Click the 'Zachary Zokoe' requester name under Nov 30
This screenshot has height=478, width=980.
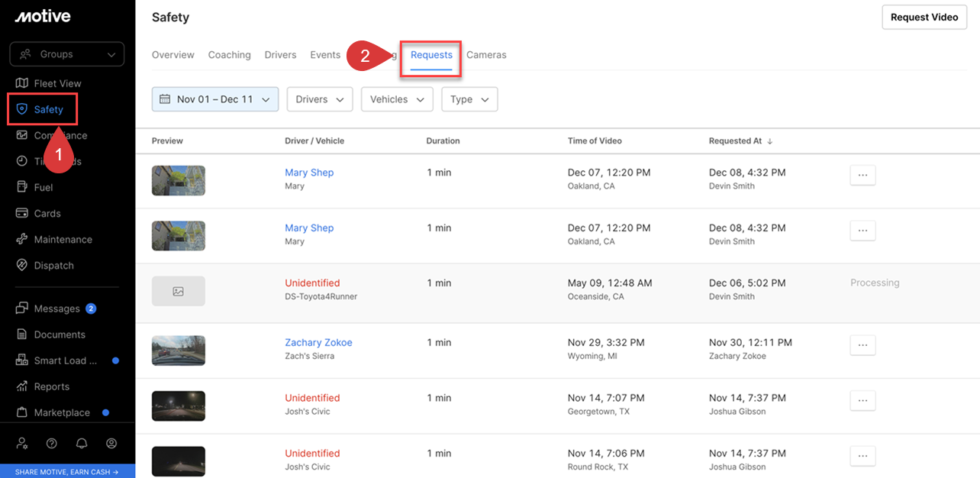(737, 357)
